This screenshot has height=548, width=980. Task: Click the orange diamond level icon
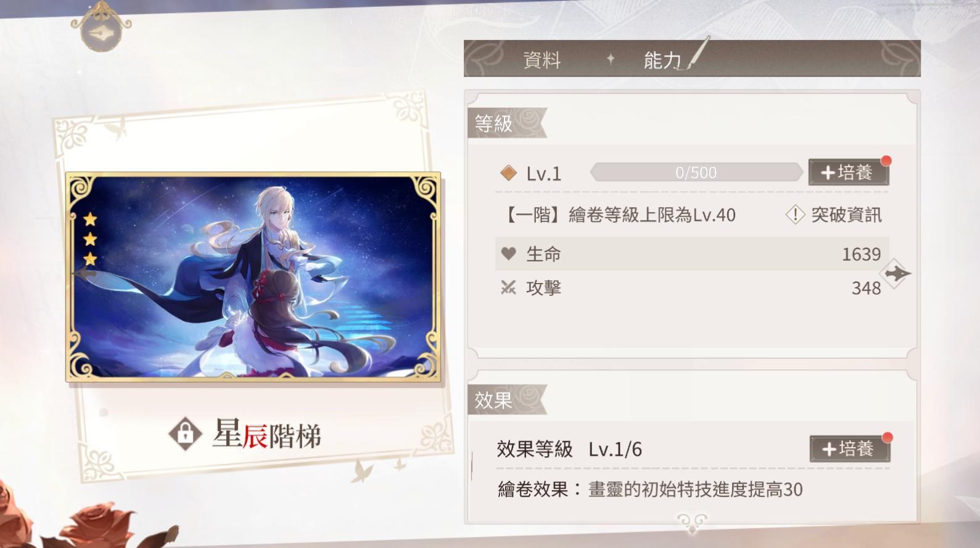point(508,173)
